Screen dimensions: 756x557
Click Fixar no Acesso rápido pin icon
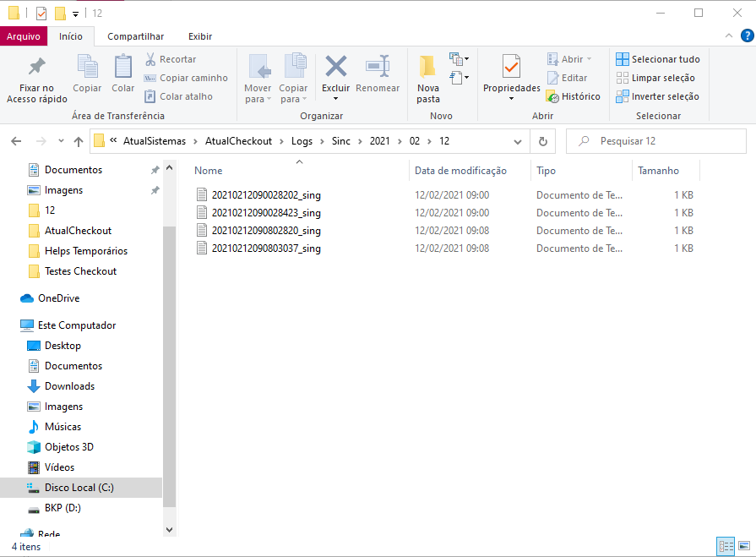pyautogui.click(x=36, y=67)
